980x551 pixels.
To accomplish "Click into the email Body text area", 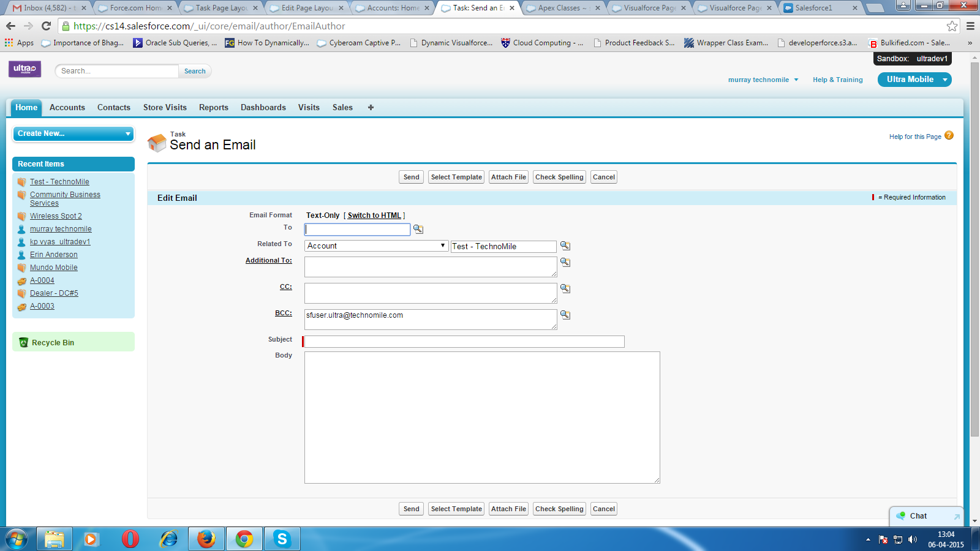I will point(482,418).
